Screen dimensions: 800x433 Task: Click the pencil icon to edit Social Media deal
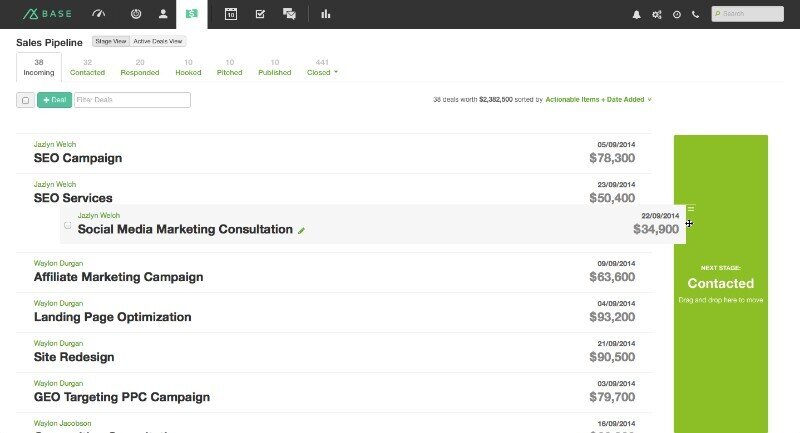(302, 230)
